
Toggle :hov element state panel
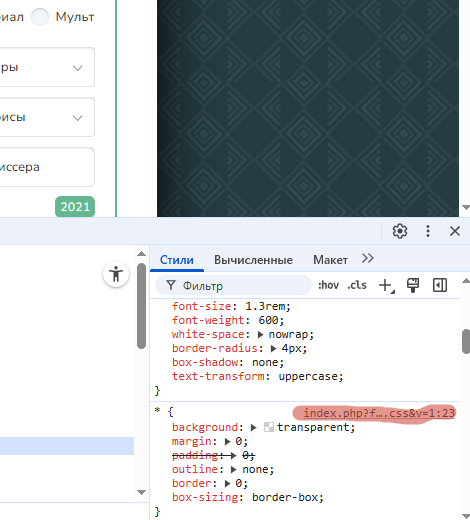(x=328, y=285)
